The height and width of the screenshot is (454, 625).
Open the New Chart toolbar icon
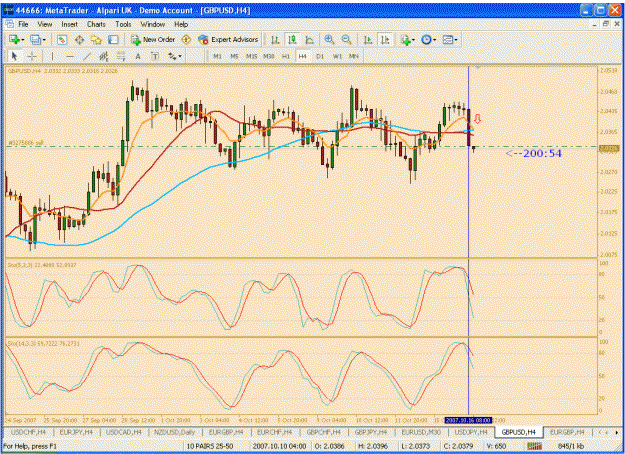coord(15,39)
